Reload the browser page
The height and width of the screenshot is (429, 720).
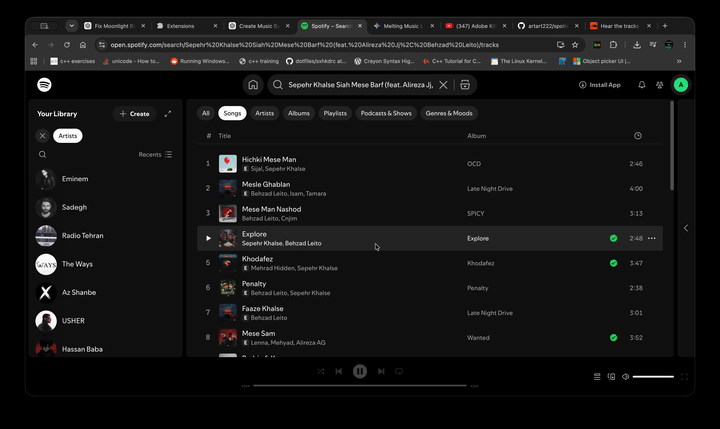tap(67, 45)
